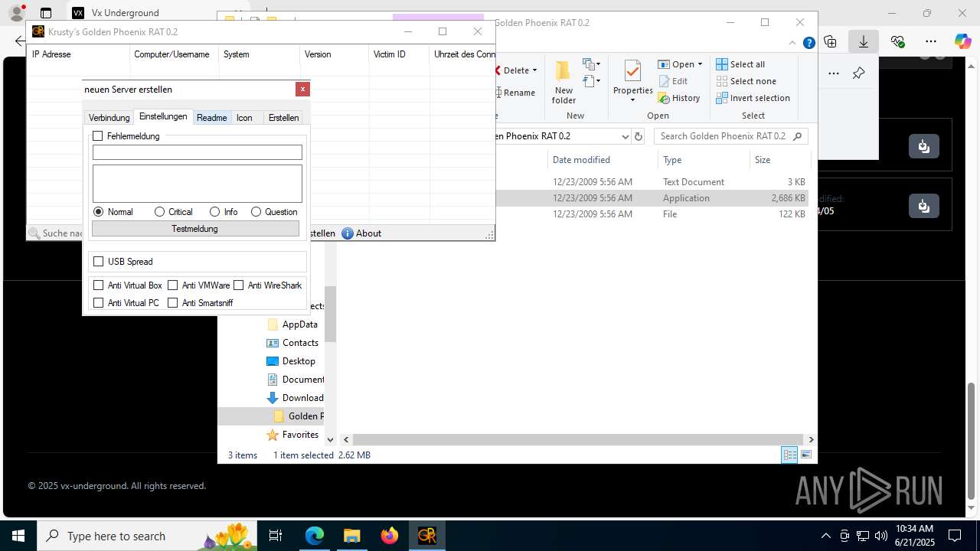The width and height of the screenshot is (980, 551).
Task: Click Golden Phoenix RAT taskbar icon
Action: (x=427, y=536)
